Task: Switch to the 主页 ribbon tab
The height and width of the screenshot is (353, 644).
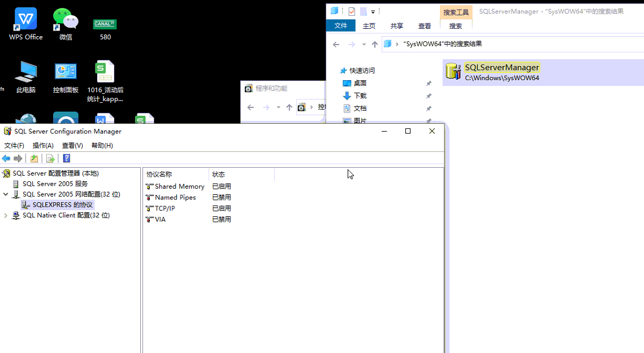Action: [x=369, y=26]
